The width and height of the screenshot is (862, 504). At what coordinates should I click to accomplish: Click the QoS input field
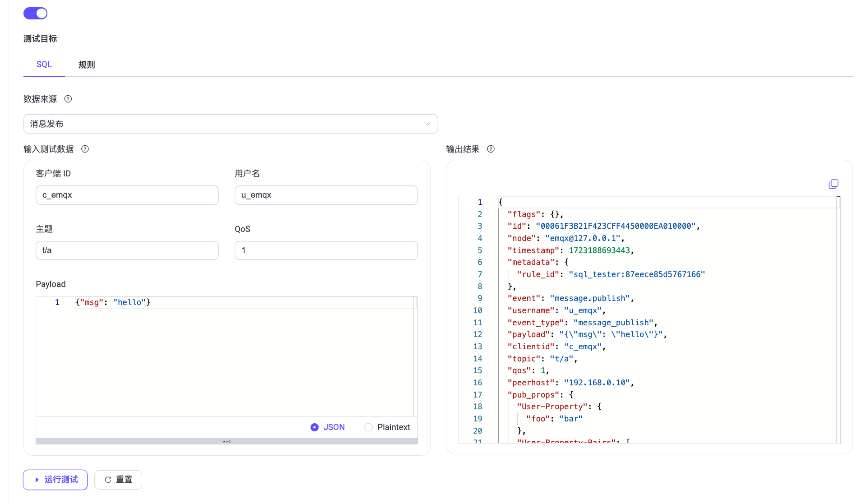pyautogui.click(x=326, y=250)
